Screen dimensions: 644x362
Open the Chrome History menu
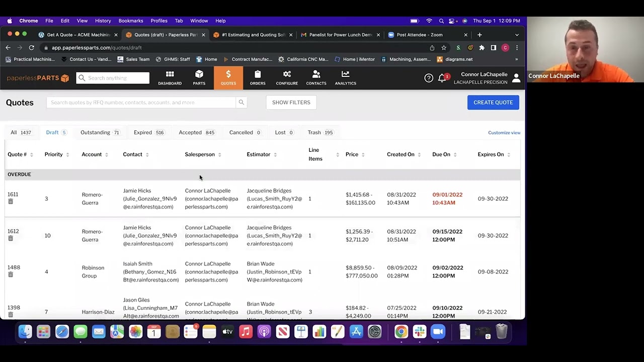[103, 21]
